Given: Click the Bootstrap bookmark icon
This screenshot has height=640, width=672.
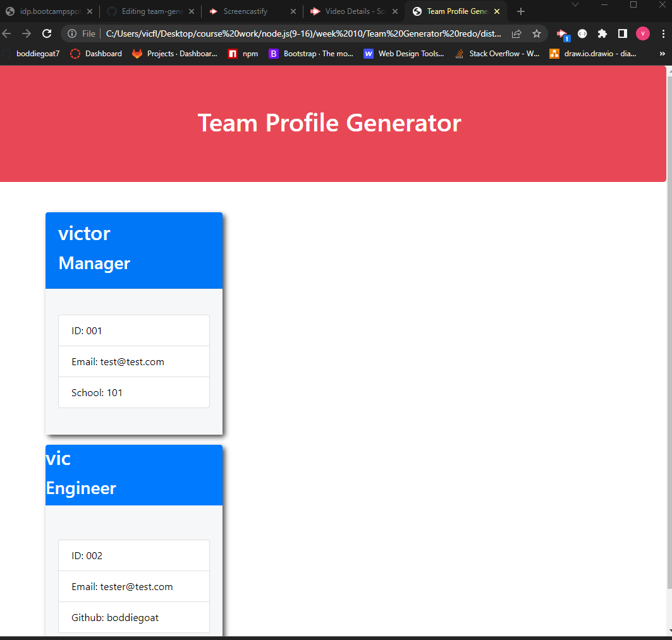Looking at the screenshot, I should point(273,54).
